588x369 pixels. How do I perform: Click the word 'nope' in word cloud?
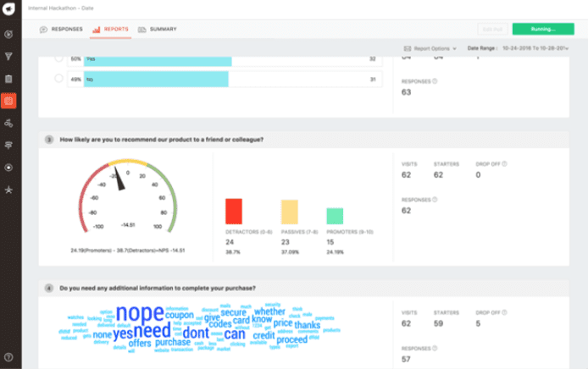(x=140, y=313)
